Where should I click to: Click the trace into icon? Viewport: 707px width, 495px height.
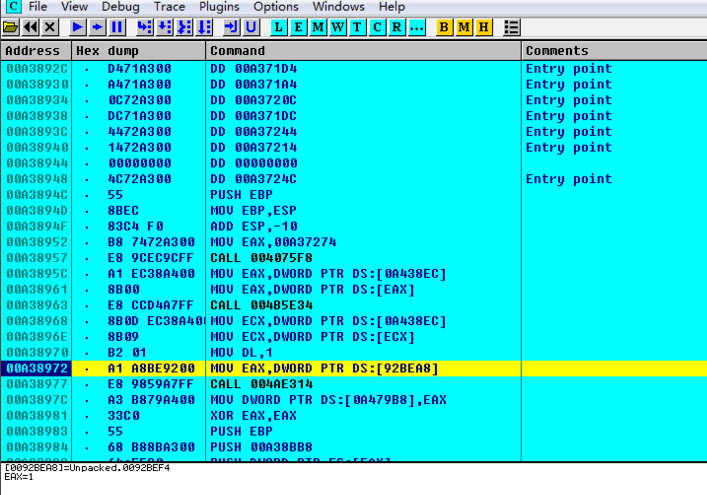tap(184, 28)
